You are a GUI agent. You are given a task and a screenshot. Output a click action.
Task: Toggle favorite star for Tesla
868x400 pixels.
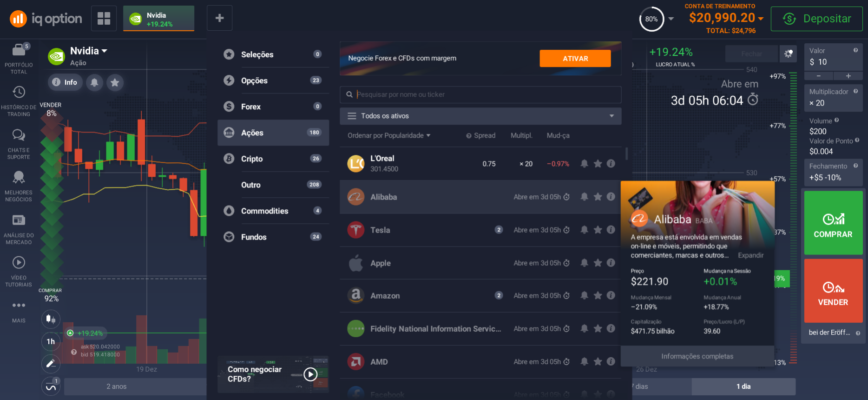pos(598,230)
